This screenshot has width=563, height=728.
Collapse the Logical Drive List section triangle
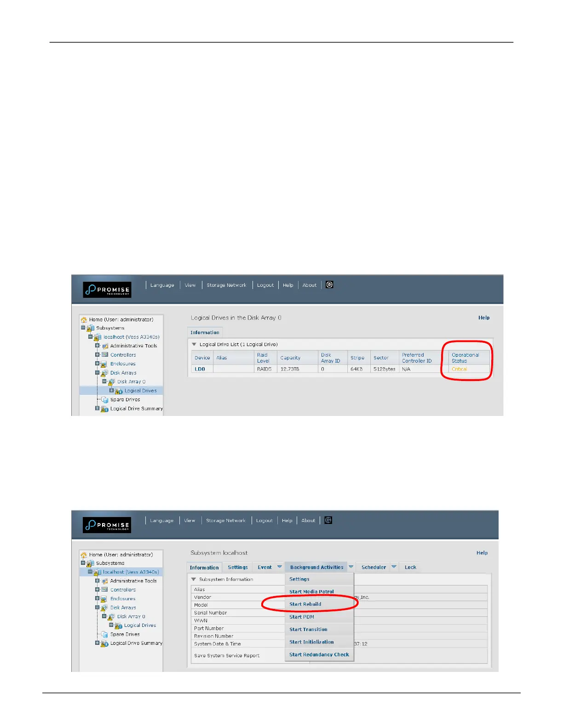coord(194,344)
